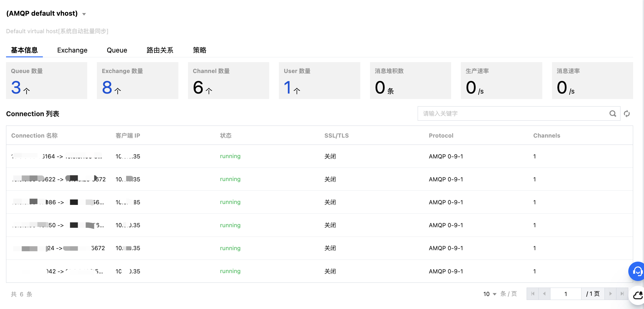Select the 基本信息 tab
This screenshot has height=309, width=644.
(x=24, y=50)
